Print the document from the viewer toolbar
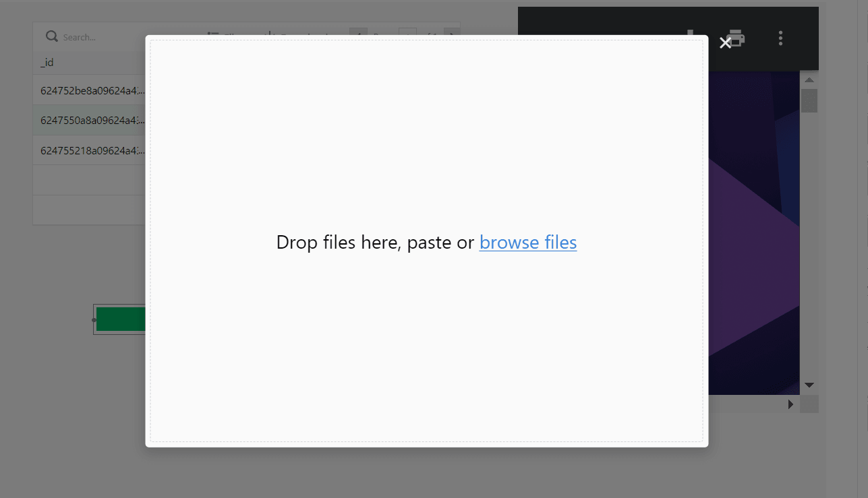This screenshot has width=868, height=498. (737, 38)
